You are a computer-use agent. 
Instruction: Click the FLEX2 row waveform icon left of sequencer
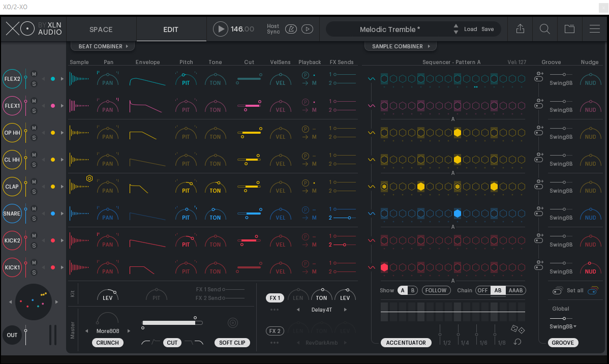pyautogui.click(x=372, y=79)
